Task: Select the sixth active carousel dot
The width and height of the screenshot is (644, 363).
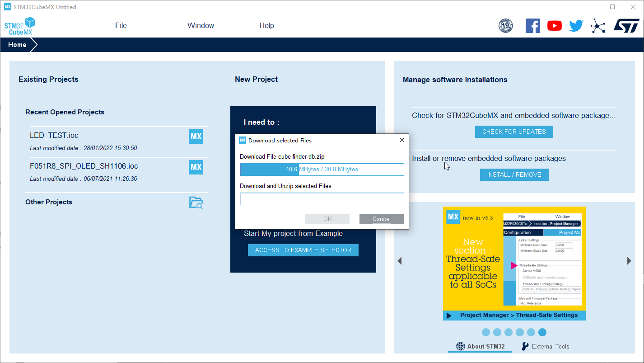Action: pyautogui.click(x=542, y=332)
